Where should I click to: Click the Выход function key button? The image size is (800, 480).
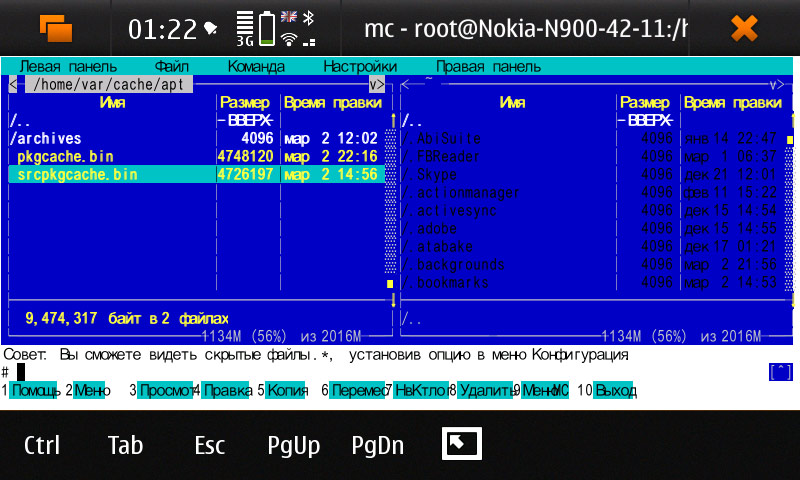click(x=615, y=391)
